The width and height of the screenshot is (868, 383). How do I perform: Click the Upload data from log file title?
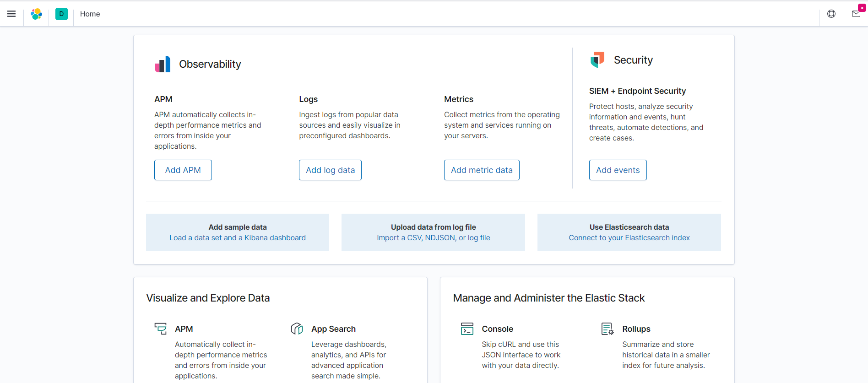tap(434, 227)
